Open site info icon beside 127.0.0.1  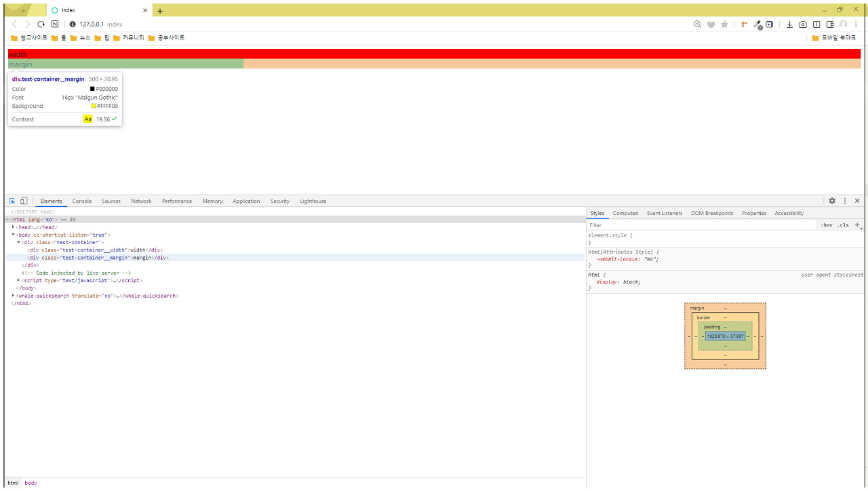(x=73, y=24)
